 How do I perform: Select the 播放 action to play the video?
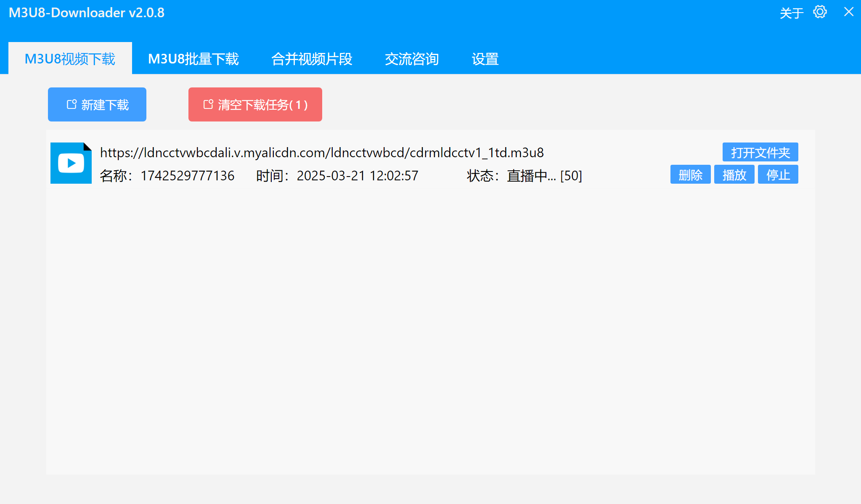point(734,174)
